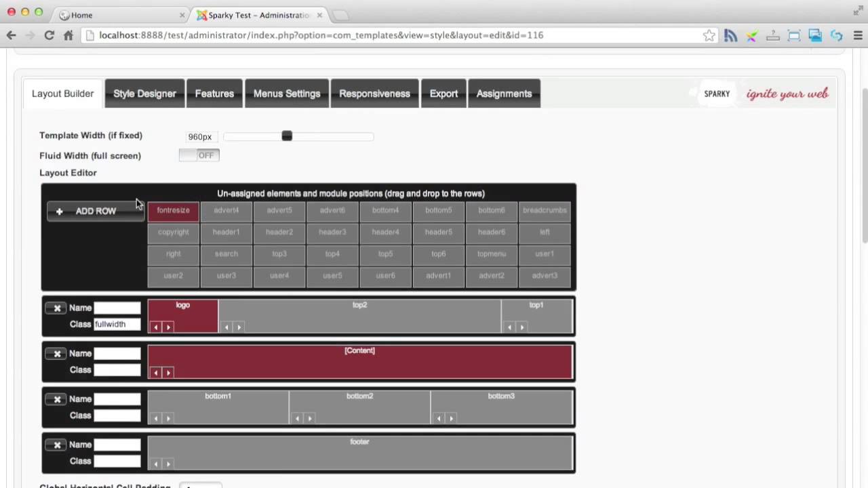Widen the top1 cell with its right arrow

pyautogui.click(x=521, y=327)
